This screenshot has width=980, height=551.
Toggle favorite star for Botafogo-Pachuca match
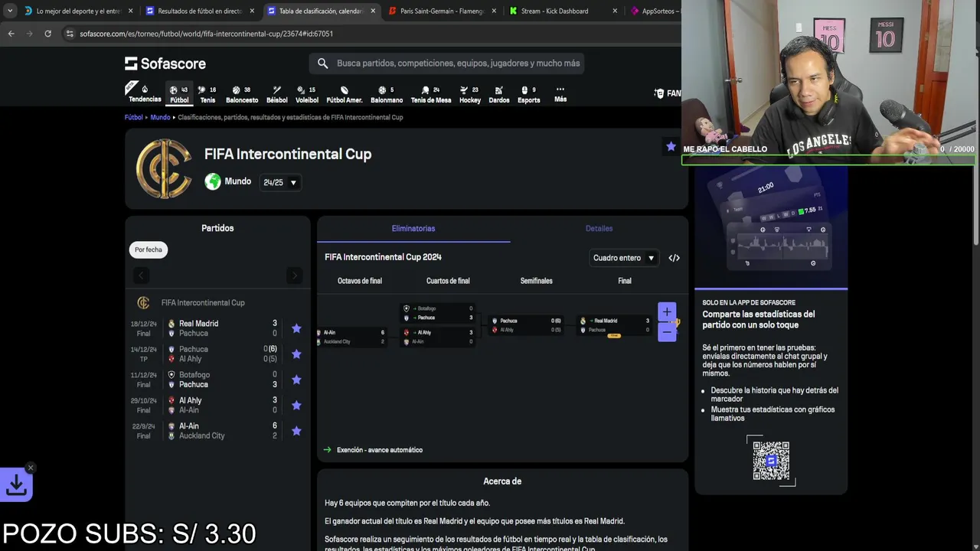[x=296, y=380]
